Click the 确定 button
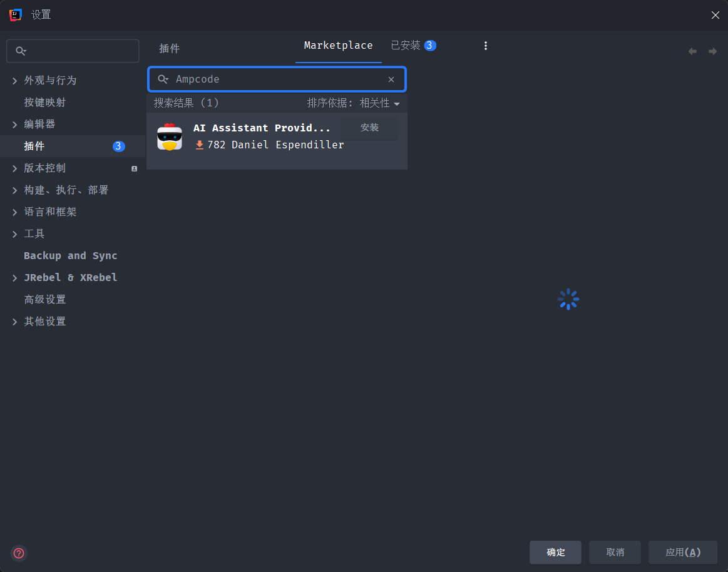 (x=555, y=552)
